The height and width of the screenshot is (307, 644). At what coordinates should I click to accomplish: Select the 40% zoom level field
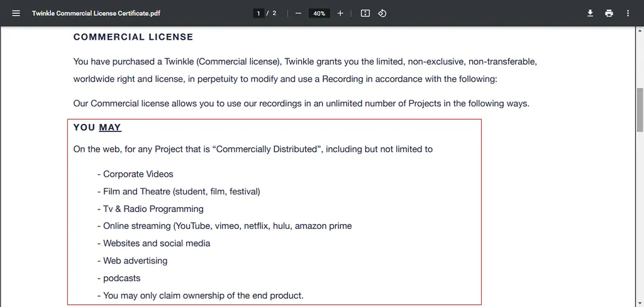[x=319, y=13]
